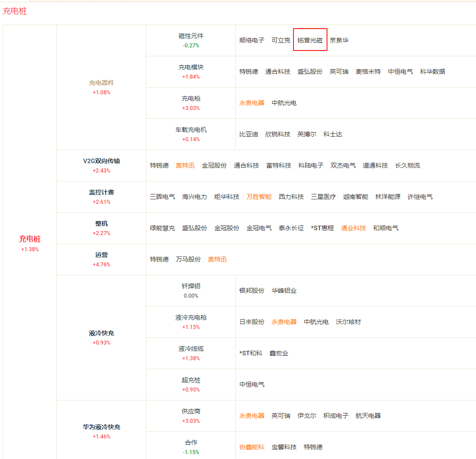476x459 pixels.
Task: Open stock 欣锐科技
Action: tap(278, 134)
